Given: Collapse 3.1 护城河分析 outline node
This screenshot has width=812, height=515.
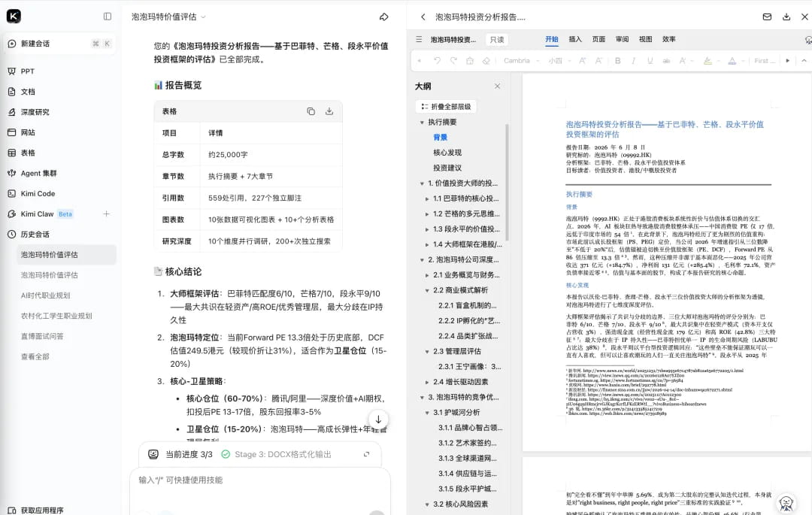Looking at the screenshot, I should point(427,413).
